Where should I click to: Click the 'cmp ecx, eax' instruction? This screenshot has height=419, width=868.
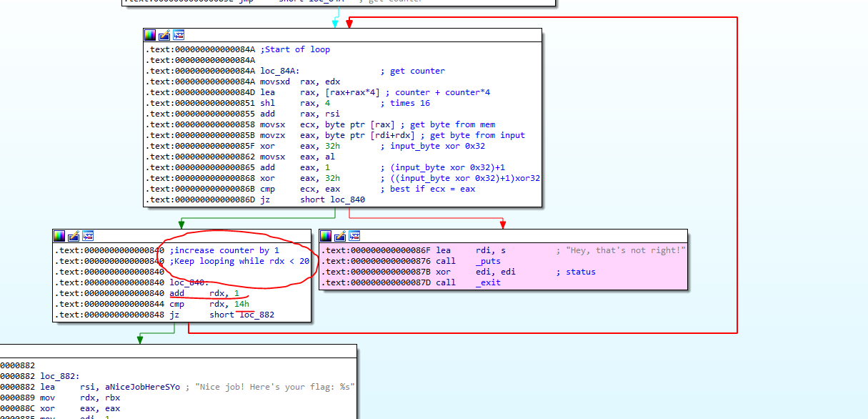click(300, 189)
